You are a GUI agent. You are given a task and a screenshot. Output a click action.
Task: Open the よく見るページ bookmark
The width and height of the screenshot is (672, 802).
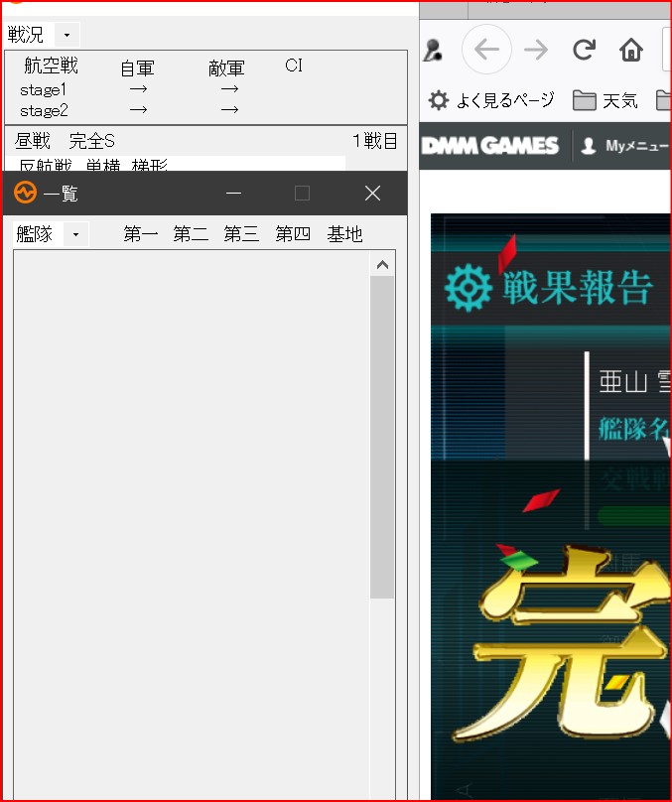[x=491, y=100]
